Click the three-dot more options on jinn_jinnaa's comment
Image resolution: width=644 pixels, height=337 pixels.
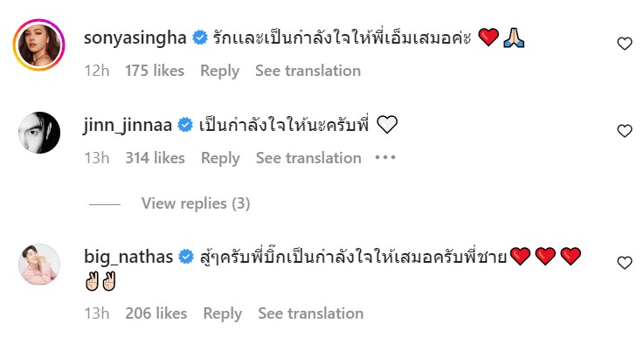coord(385,157)
